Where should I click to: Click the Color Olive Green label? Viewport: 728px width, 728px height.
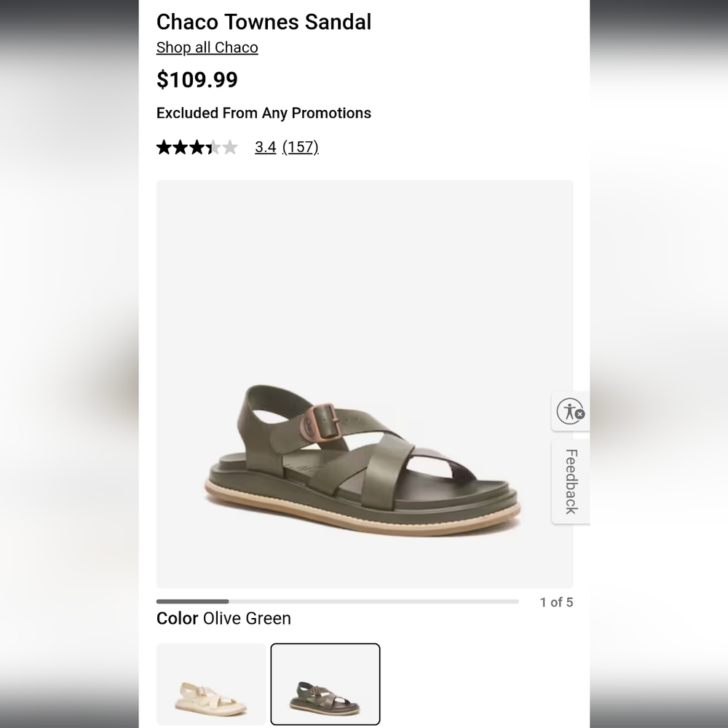click(x=223, y=619)
